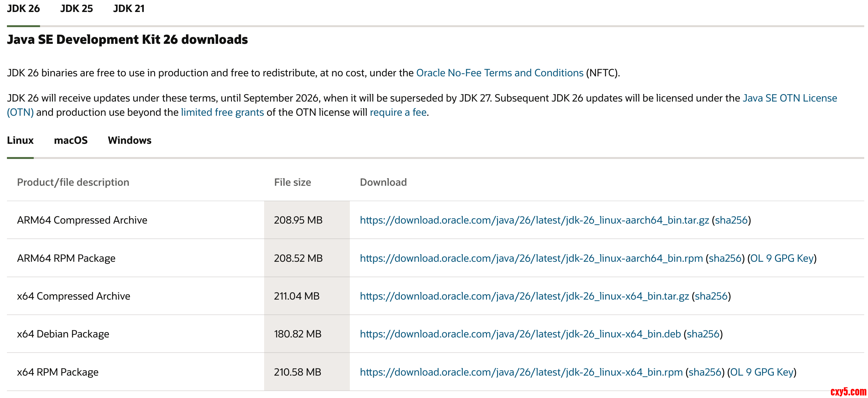Open Oracle No-Fee Terms and Conditions link
The height and width of the screenshot is (398, 868).
500,73
